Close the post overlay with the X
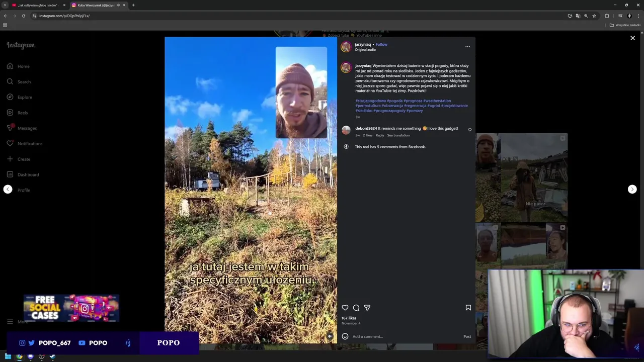This screenshot has height=362, width=644. coord(632,38)
